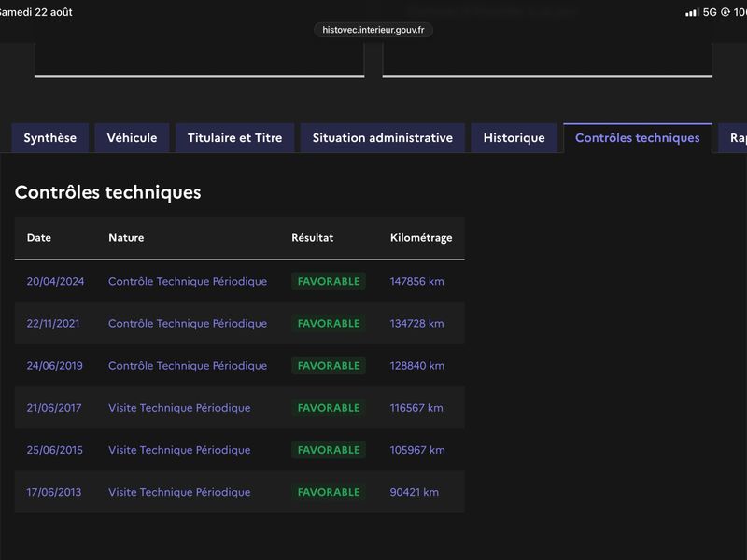Click the Résultat column header
747x560 pixels.
point(313,238)
